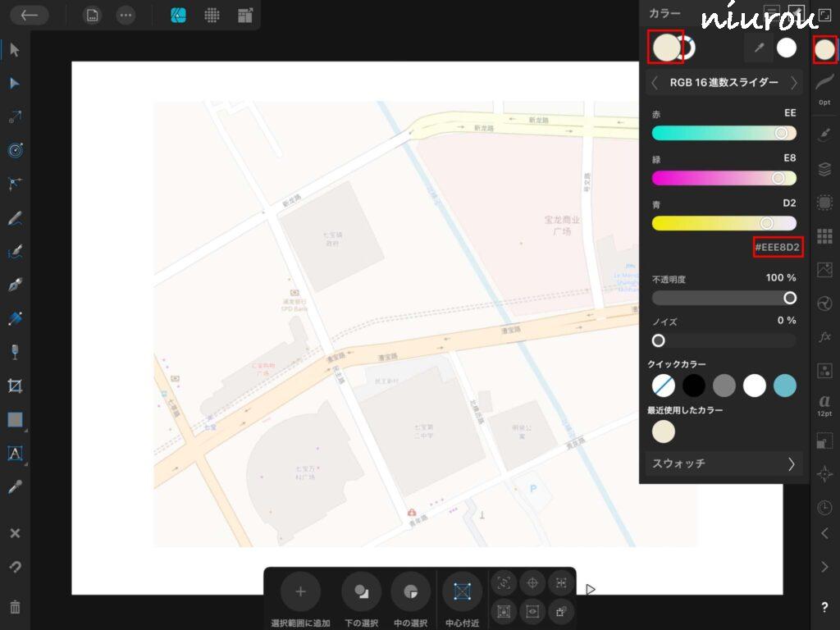Select the Crop tool
840x630 pixels.
pyautogui.click(x=15, y=386)
